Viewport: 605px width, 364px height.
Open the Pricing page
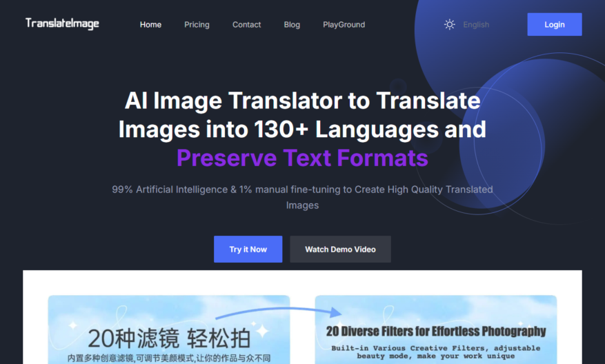click(x=197, y=25)
